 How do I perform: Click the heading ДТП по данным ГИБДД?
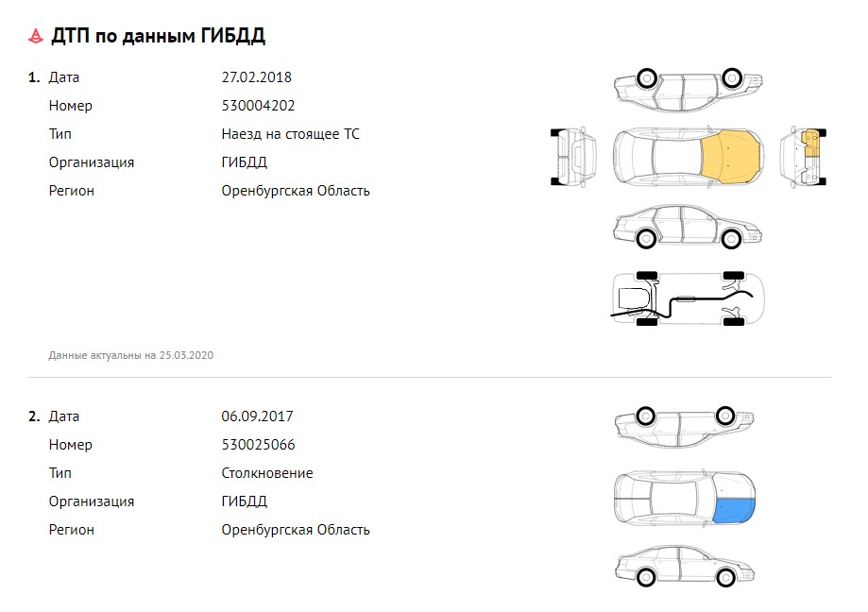[159, 36]
